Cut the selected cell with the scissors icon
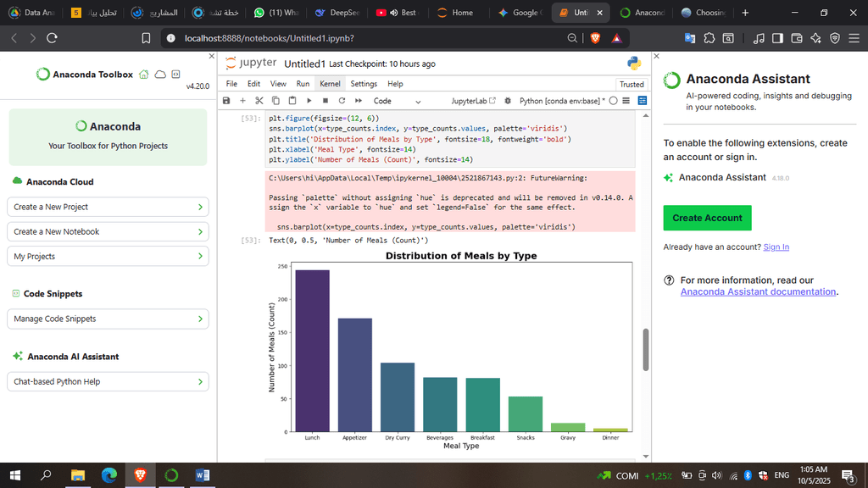Screen dimensions: 868x488 coord(259,101)
